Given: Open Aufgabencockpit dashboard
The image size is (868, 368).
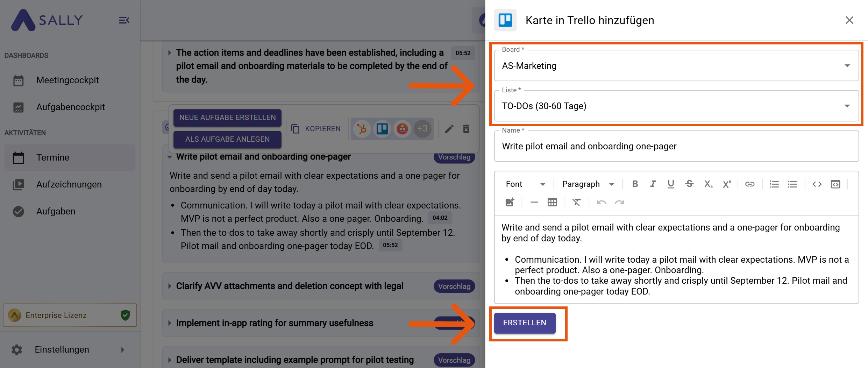Looking at the screenshot, I should 70,107.
